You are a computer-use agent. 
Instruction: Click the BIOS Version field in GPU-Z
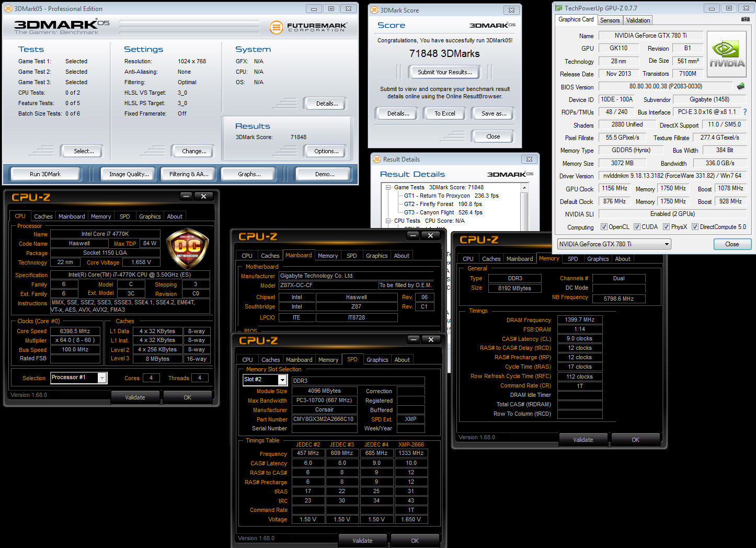[x=666, y=86]
